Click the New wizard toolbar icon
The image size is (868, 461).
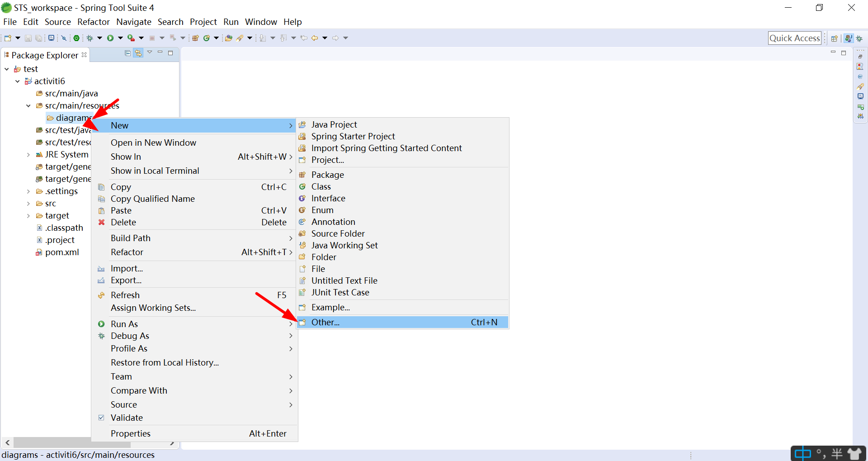pos(8,38)
